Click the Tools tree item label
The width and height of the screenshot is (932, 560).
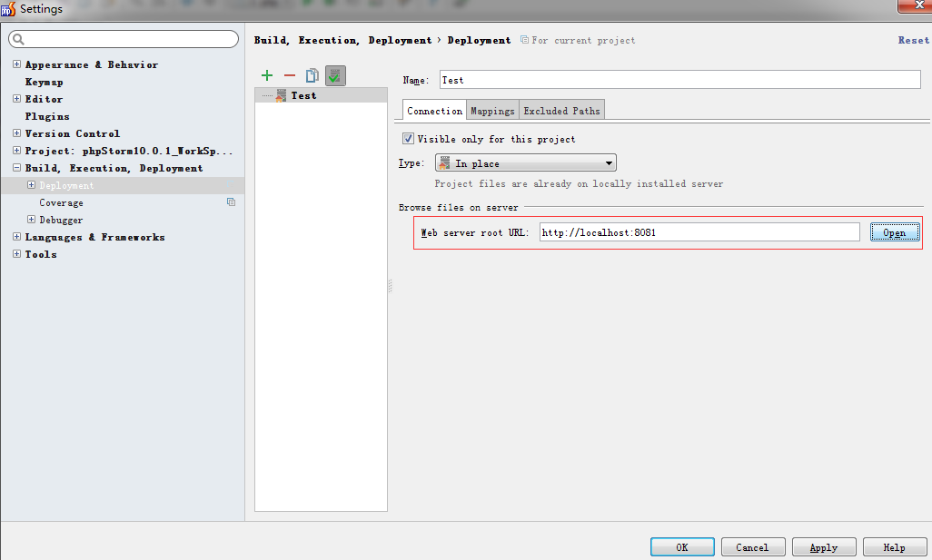click(41, 254)
